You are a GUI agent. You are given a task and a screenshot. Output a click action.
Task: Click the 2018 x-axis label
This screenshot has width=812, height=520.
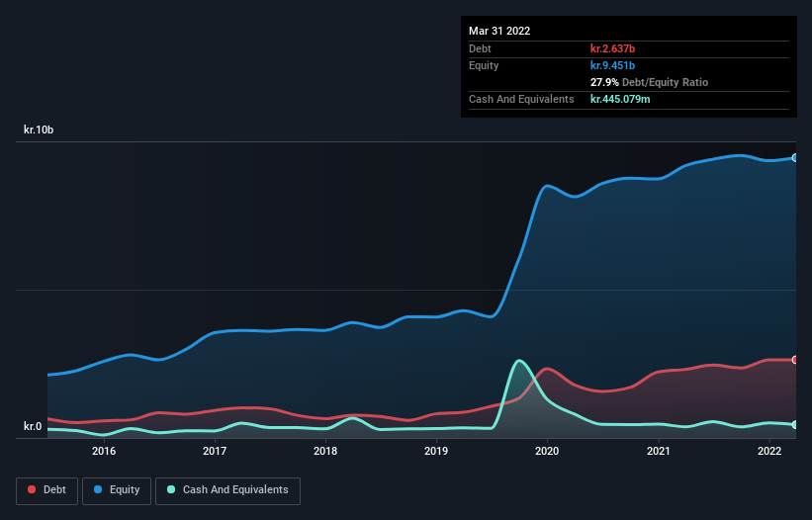point(325,451)
